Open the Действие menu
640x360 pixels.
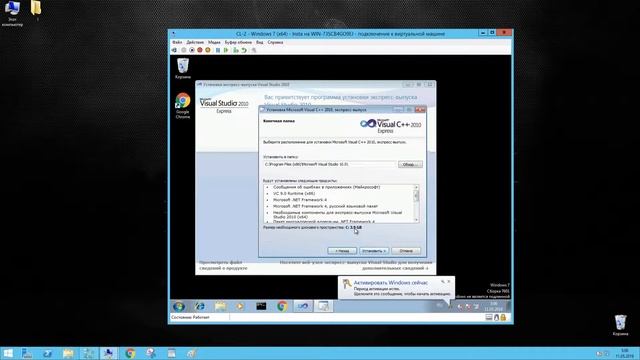(195, 42)
